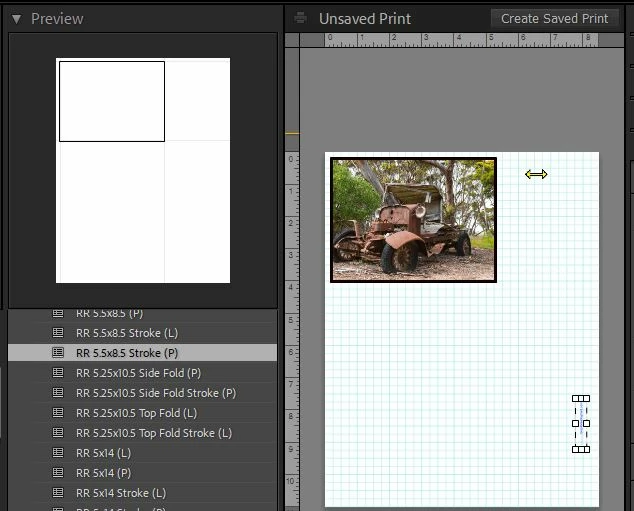
Task: Select the truck photo on the page
Action: (x=413, y=220)
